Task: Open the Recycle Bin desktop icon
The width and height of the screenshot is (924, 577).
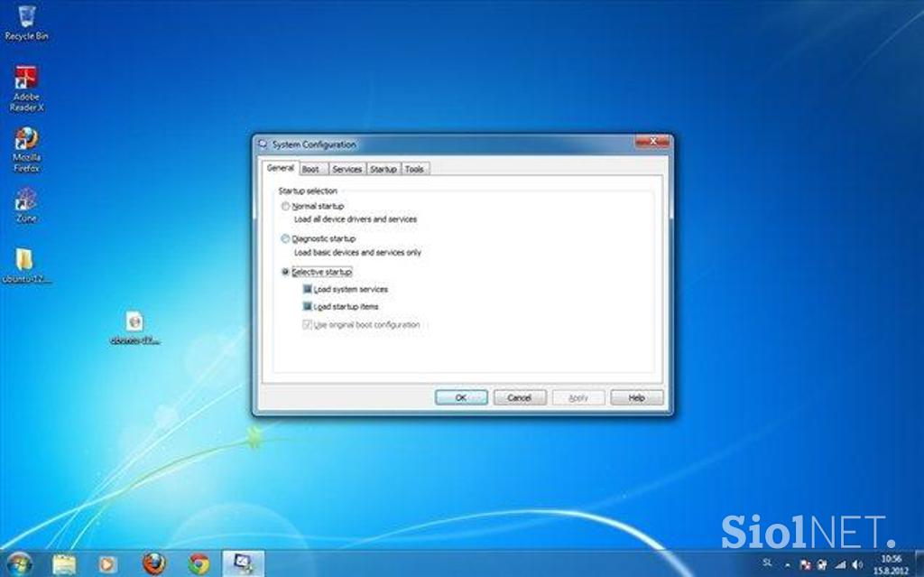Action: pos(26,18)
